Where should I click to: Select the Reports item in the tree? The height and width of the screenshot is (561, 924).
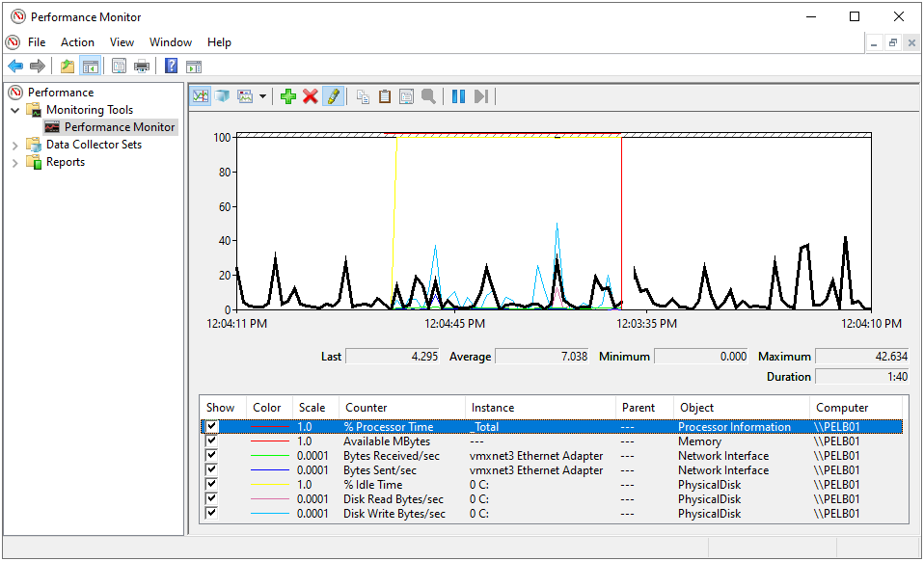pyautogui.click(x=66, y=163)
